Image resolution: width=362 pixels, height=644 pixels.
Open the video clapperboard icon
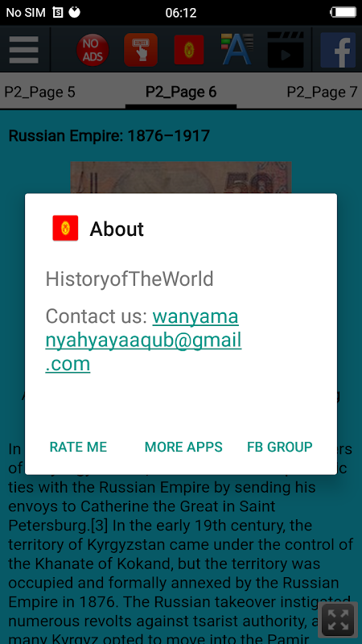point(286,50)
